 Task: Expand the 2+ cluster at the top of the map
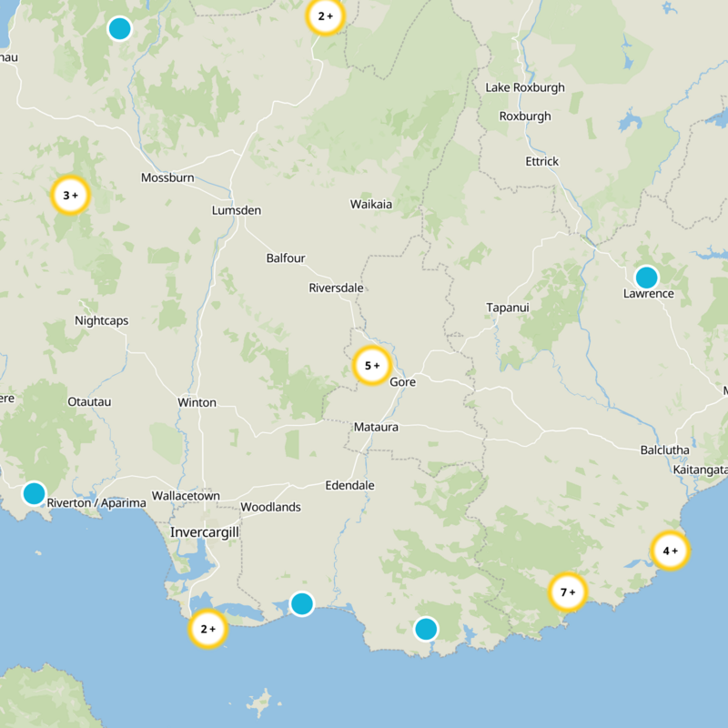pos(325,15)
